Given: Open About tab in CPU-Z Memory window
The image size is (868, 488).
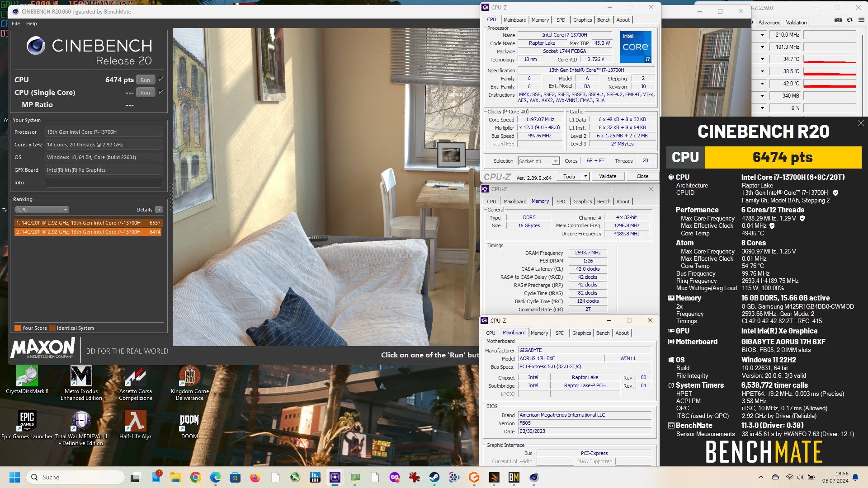Looking at the screenshot, I should [x=623, y=202].
